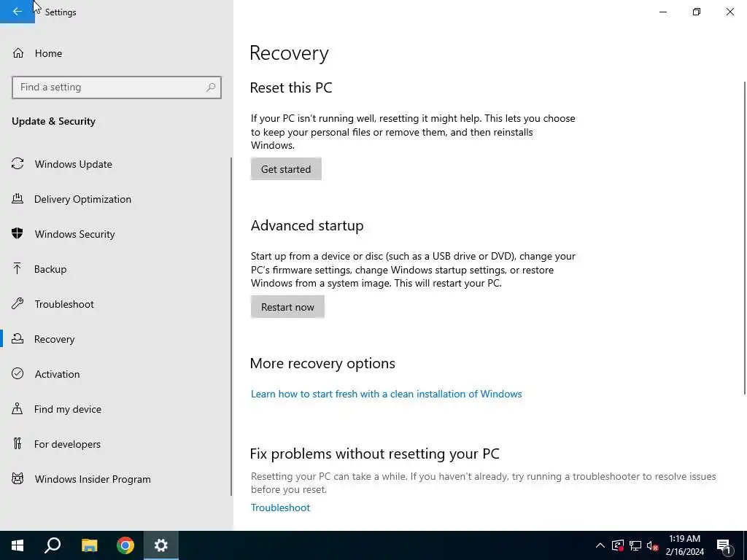
Task: Select the For developers tools icon
Action: point(18,444)
